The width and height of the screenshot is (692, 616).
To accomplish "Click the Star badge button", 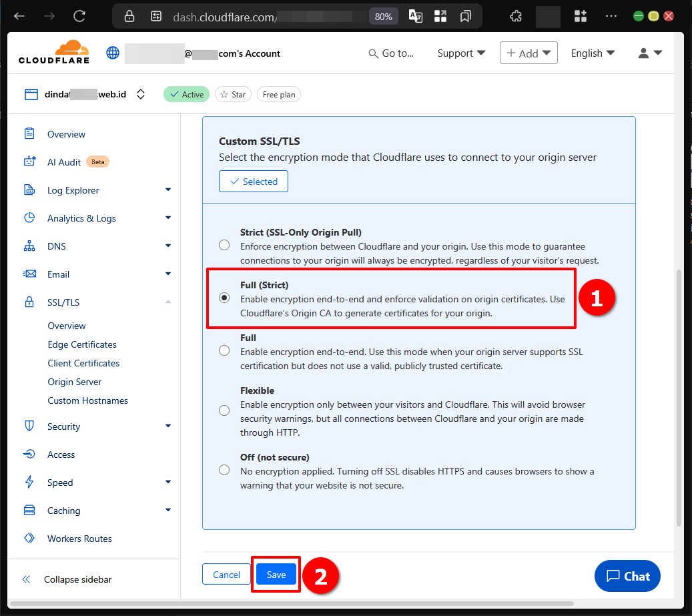I will pos(233,94).
